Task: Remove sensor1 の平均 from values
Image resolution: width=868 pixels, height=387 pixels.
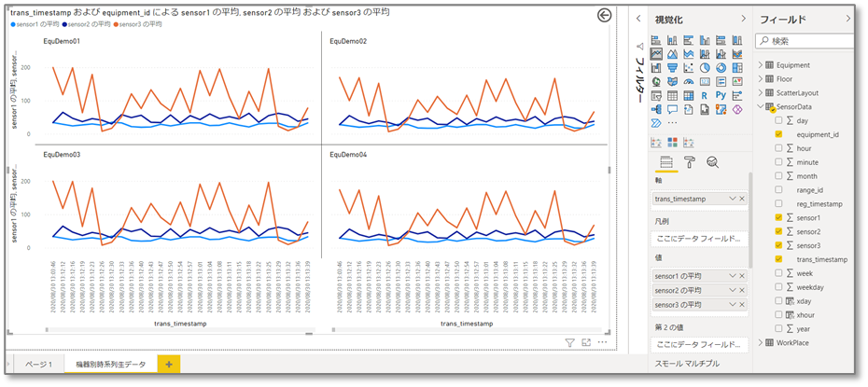Action: pyautogui.click(x=742, y=275)
